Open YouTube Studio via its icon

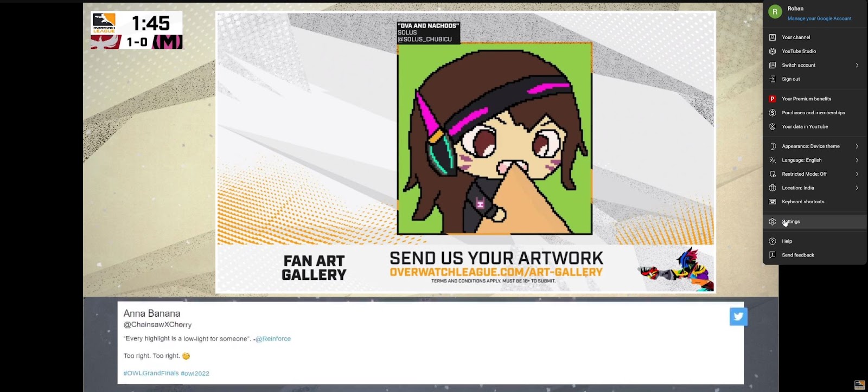773,52
